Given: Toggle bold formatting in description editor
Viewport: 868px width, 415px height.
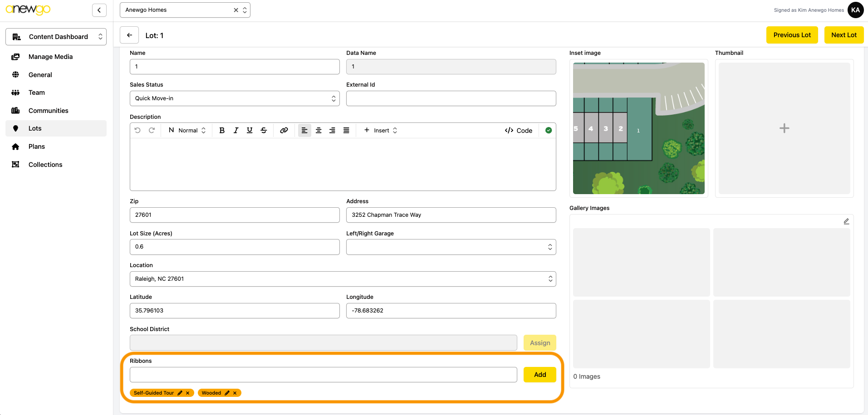Looking at the screenshot, I should pos(222,131).
